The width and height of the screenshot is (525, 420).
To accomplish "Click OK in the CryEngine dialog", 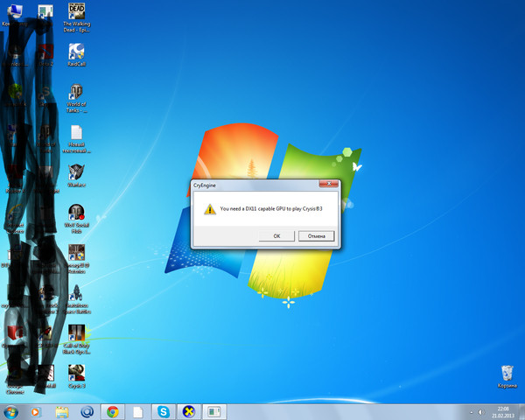I will (276, 235).
